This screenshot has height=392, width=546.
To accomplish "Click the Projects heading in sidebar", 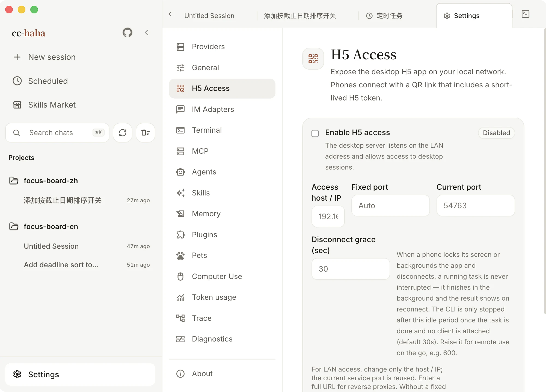I will pos(21,158).
